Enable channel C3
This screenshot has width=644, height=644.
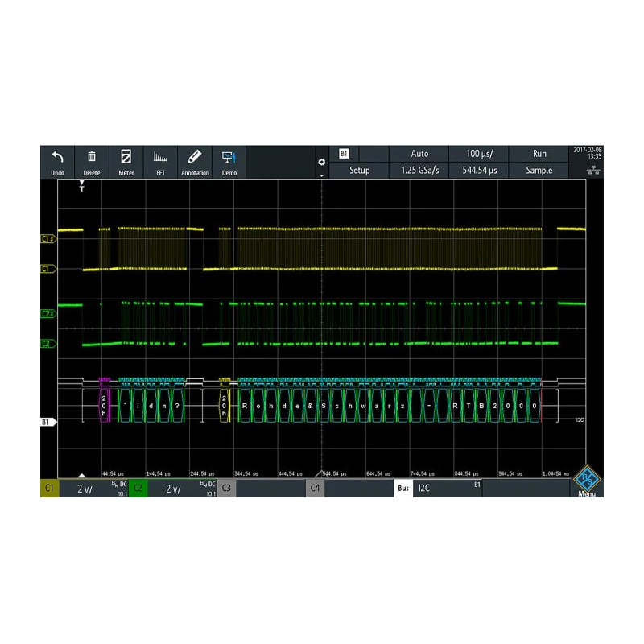pyautogui.click(x=227, y=488)
